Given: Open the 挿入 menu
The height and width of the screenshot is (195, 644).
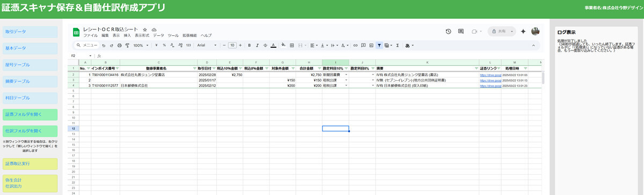Looking at the screenshot, I should (x=127, y=35).
